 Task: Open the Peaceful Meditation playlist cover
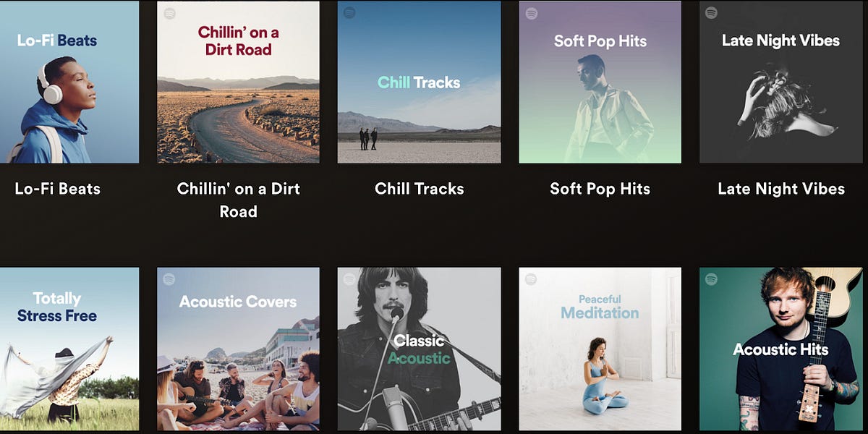point(600,349)
